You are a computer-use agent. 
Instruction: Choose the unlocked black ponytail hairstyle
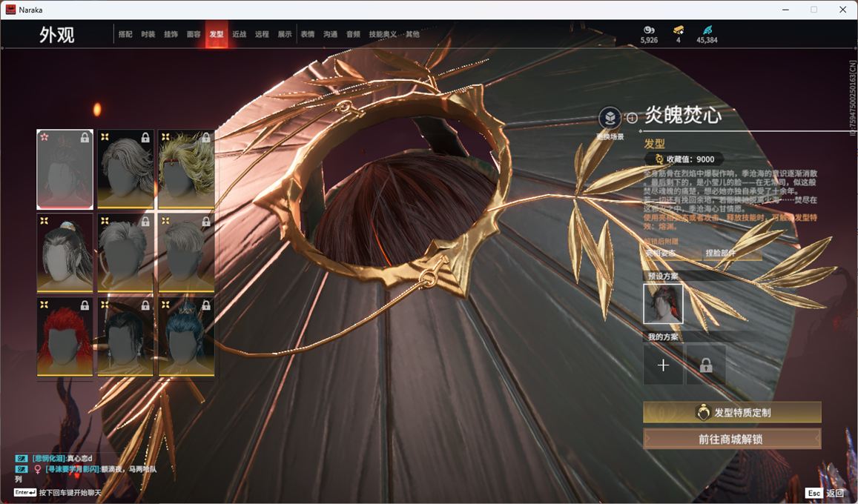tap(65, 253)
